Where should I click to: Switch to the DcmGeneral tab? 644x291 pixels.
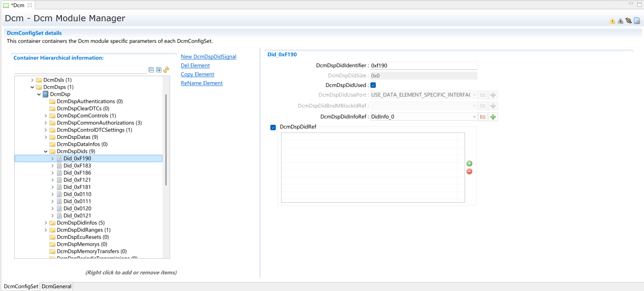tap(57, 286)
